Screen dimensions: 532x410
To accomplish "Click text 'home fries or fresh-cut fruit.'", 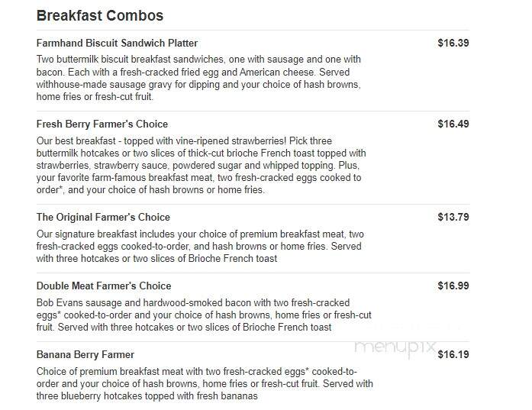I will (95, 97).
